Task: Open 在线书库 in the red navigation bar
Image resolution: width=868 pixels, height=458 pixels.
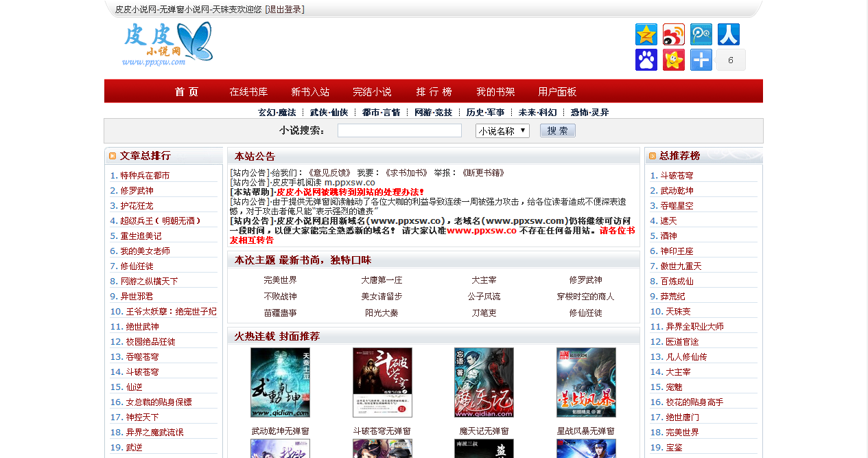Action: [x=248, y=91]
